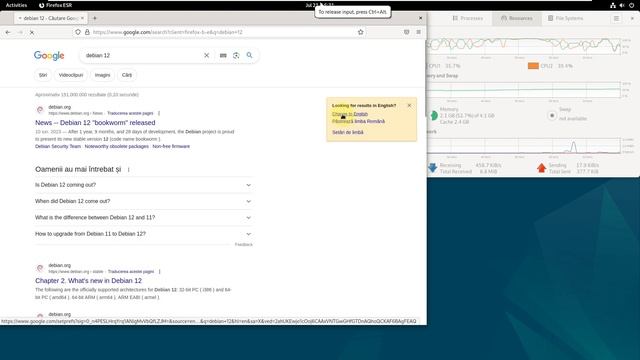Screen dimensions: 640x360
Task: Click Change to English link
Action: (350, 114)
